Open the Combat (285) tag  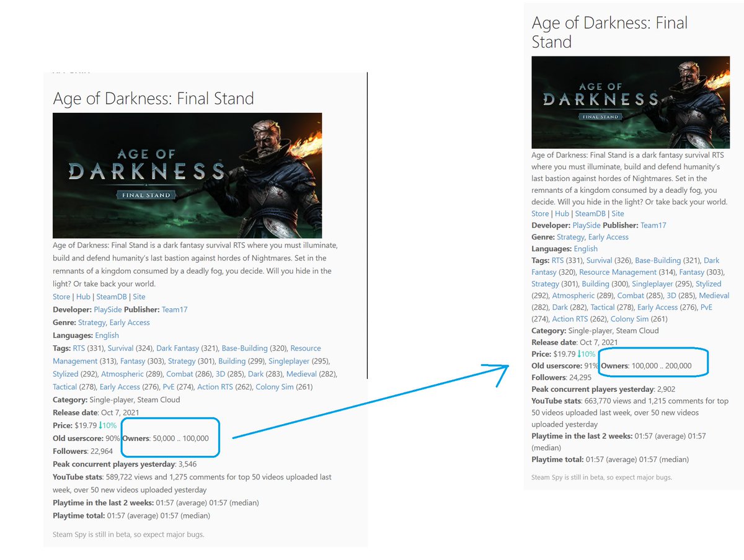631,296
